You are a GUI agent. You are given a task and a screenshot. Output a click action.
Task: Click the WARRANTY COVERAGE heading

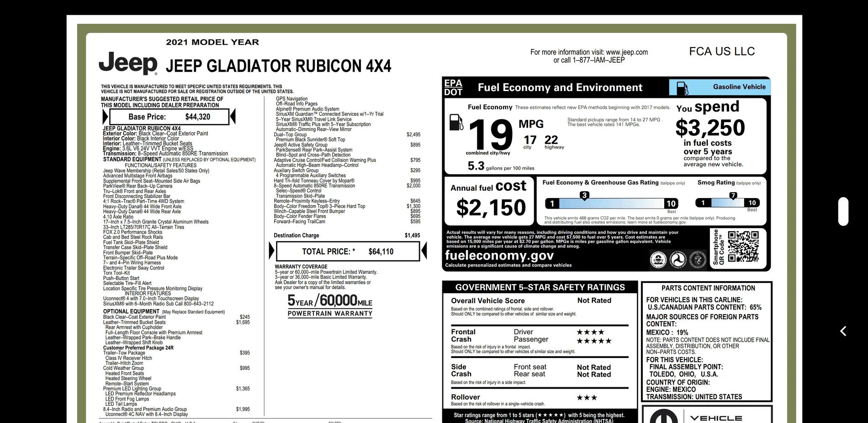(x=301, y=267)
